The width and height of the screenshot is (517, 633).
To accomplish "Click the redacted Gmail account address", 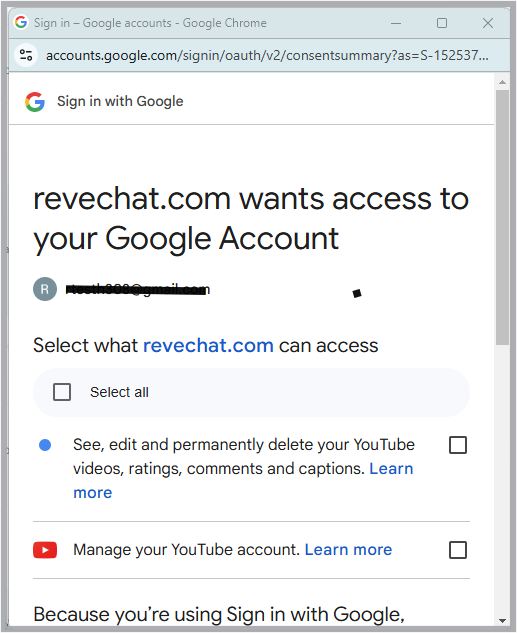I will pos(138,289).
